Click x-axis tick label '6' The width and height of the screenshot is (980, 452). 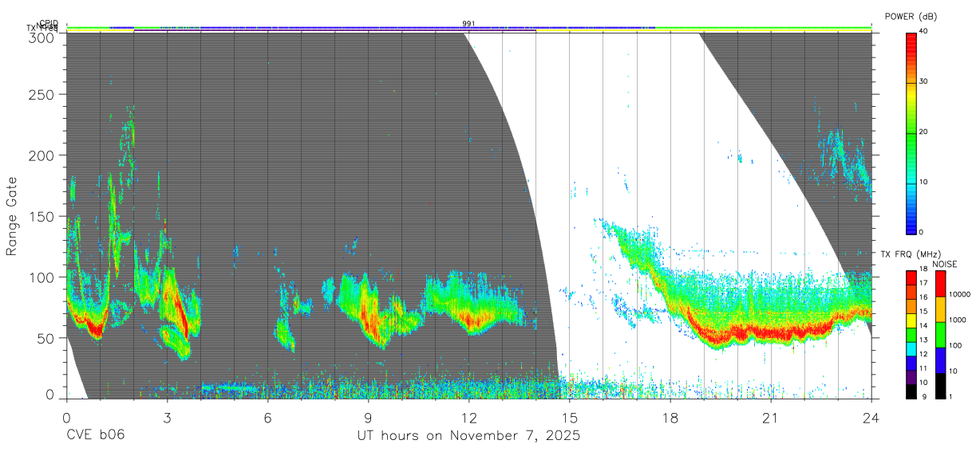267,417
